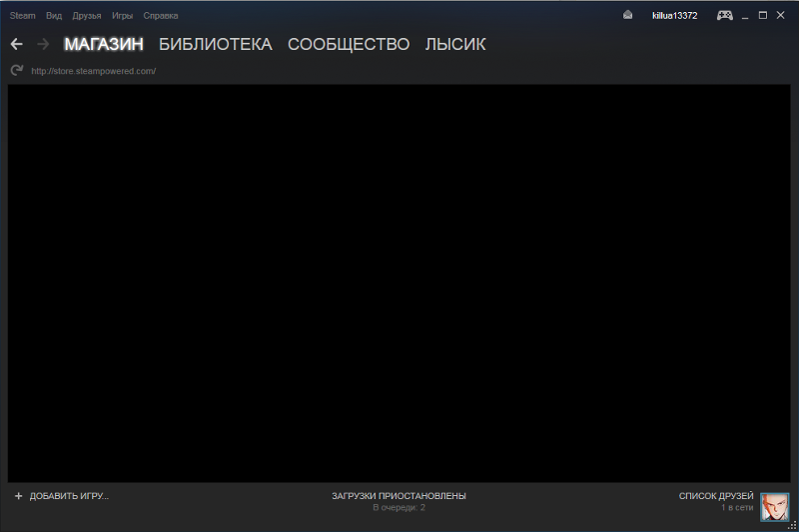The width and height of the screenshot is (799, 532).
Task: Switch to the СООБЩЕСТВО tab
Action: [349, 44]
